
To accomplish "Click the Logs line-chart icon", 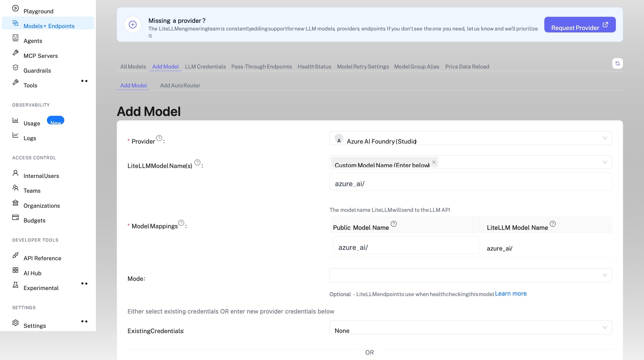I will click(x=15, y=135).
